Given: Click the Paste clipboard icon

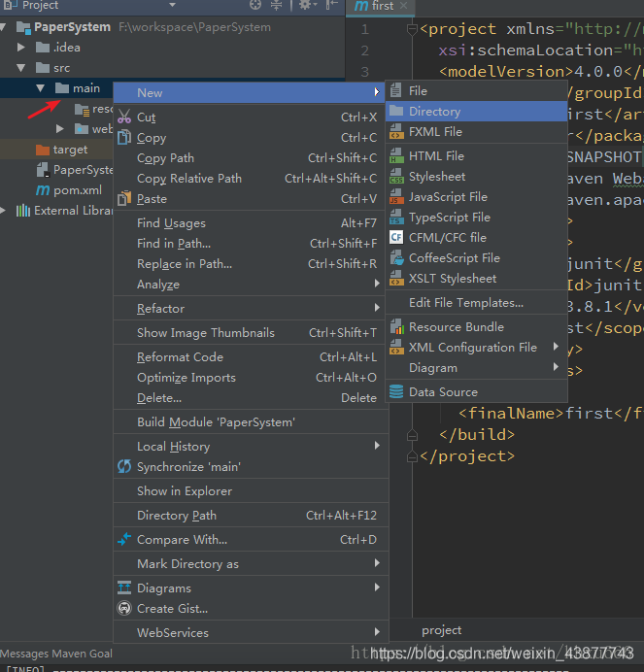Looking at the screenshot, I should coord(124,199).
